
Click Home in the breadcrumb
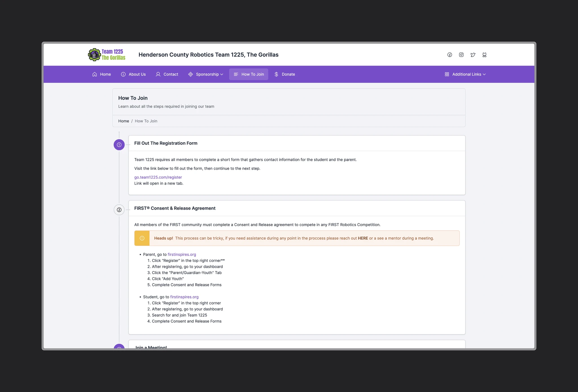point(124,121)
